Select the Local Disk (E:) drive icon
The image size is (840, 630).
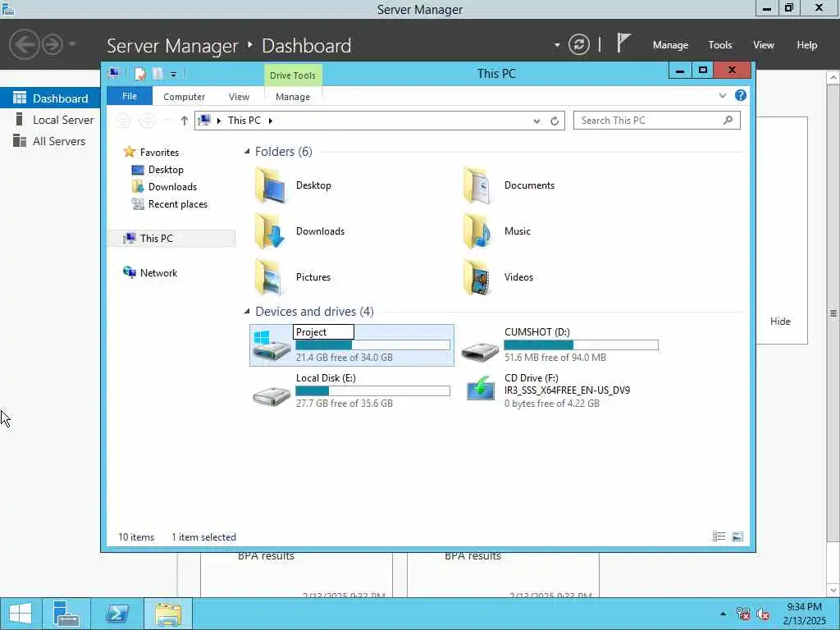point(271,395)
